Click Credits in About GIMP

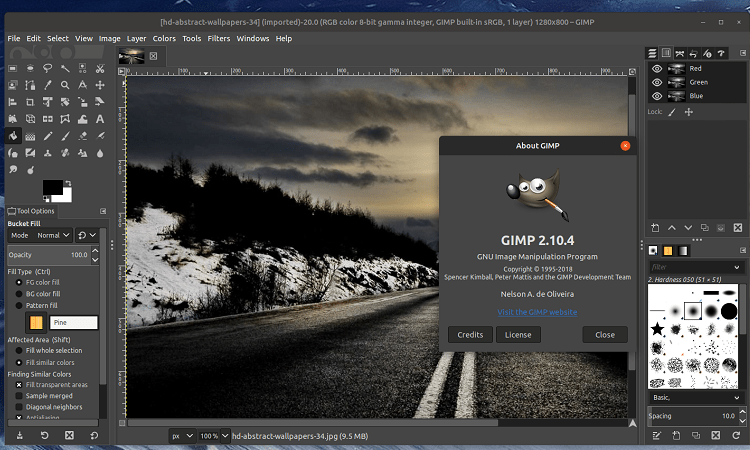(x=470, y=335)
